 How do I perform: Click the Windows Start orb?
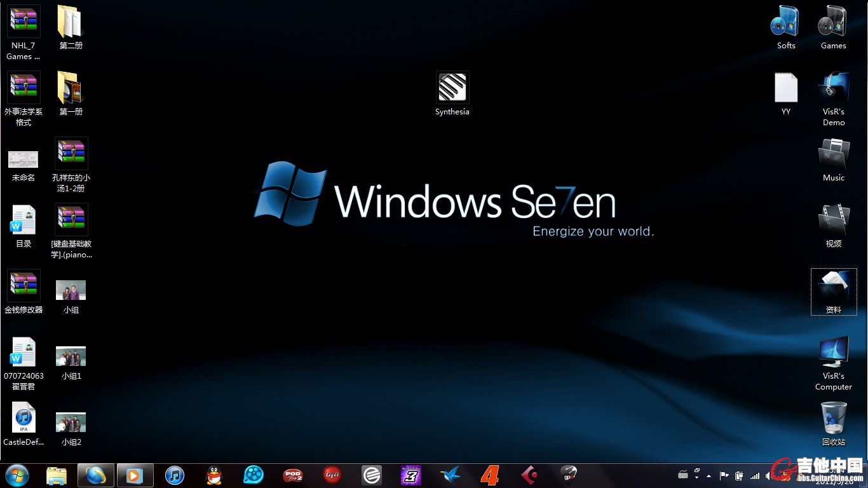17,475
